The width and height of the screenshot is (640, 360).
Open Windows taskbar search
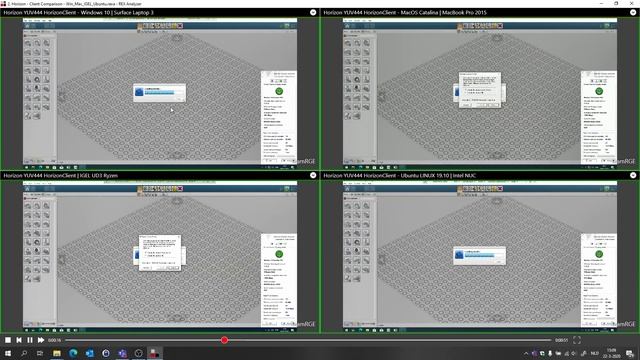[x=24, y=353]
